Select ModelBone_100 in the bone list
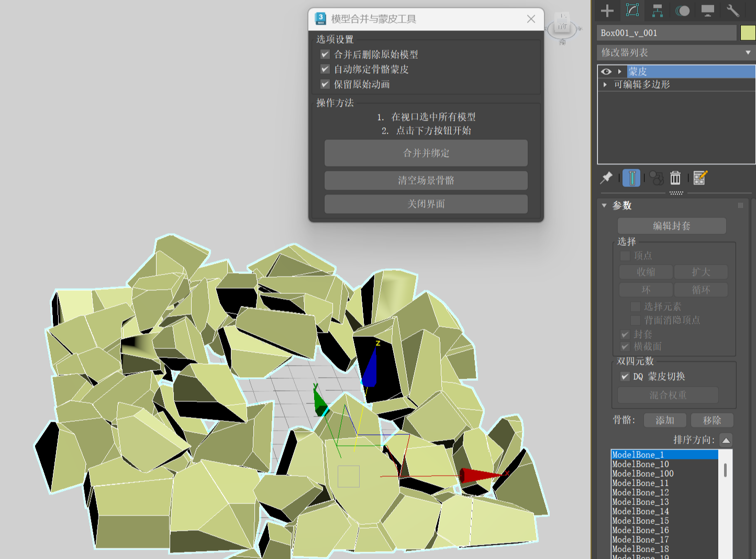 coord(664,474)
